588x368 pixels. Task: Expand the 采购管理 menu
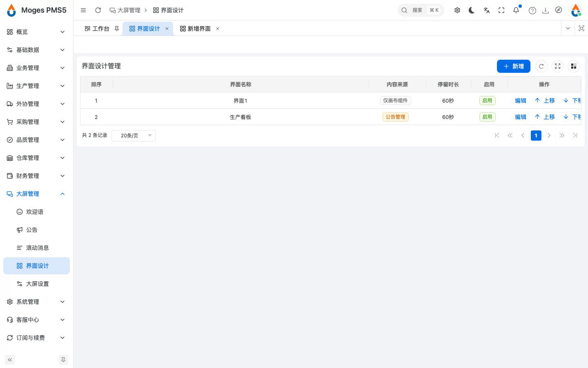pos(36,122)
